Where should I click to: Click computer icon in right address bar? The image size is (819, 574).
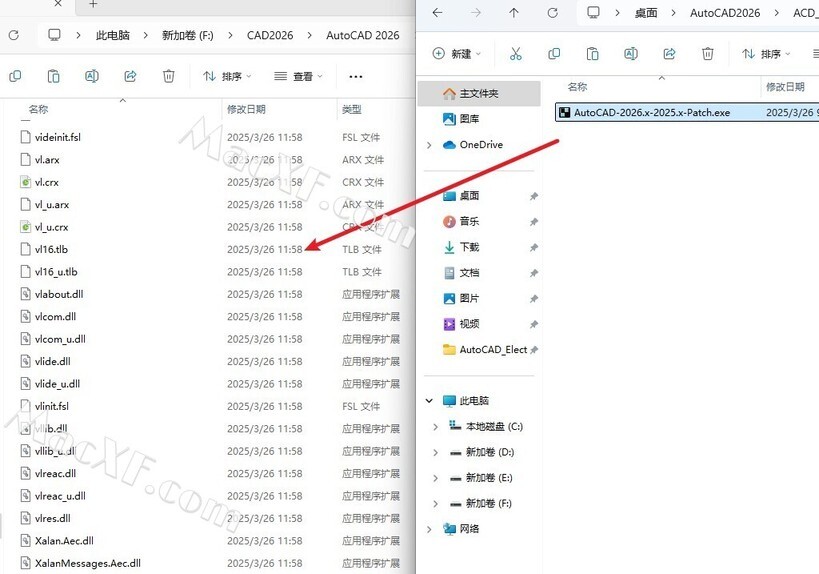click(x=593, y=13)
